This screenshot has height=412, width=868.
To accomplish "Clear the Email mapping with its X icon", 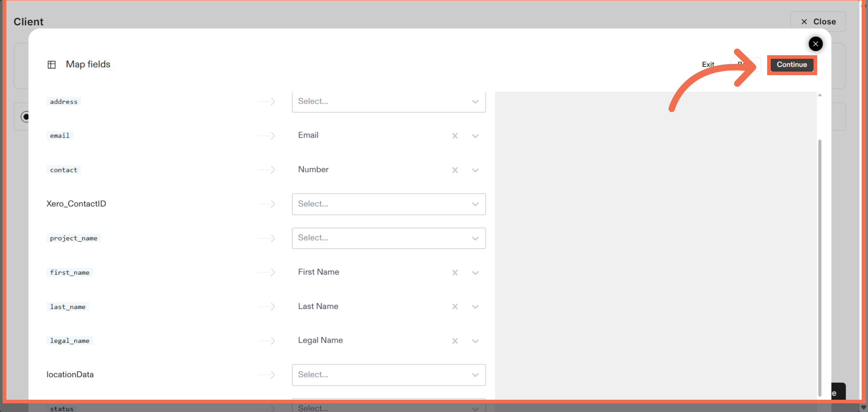I will (455, 136).
